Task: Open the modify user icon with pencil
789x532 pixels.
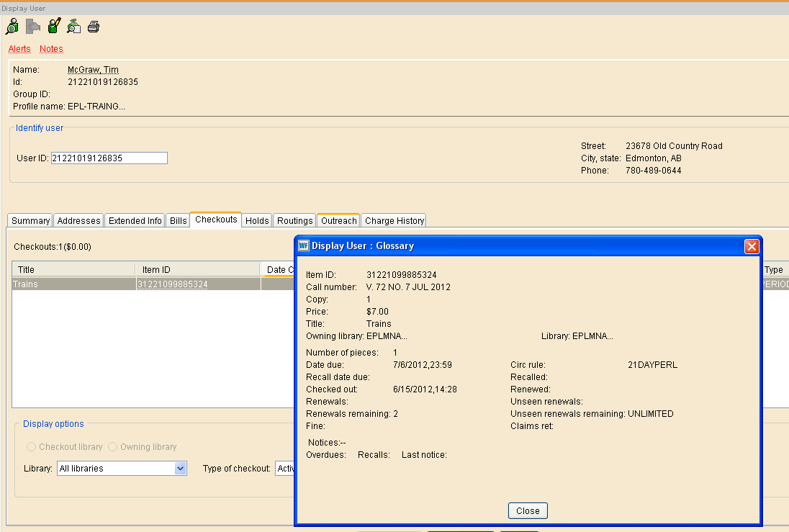Action: coord(54,26)
